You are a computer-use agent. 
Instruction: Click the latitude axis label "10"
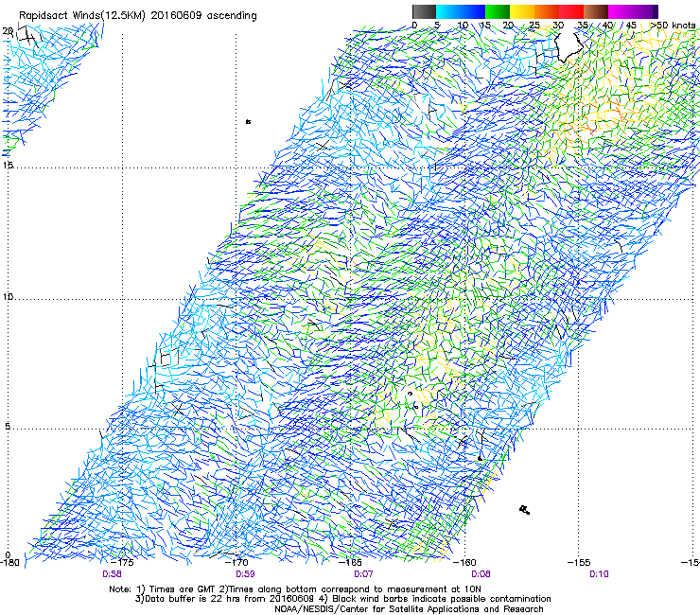tap(8, 296)
